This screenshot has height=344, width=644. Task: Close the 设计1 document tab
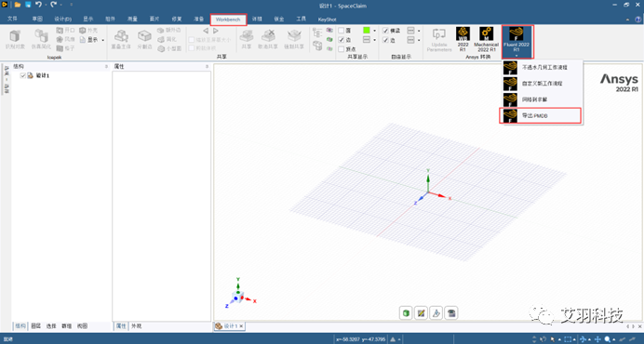click(242, 326)
